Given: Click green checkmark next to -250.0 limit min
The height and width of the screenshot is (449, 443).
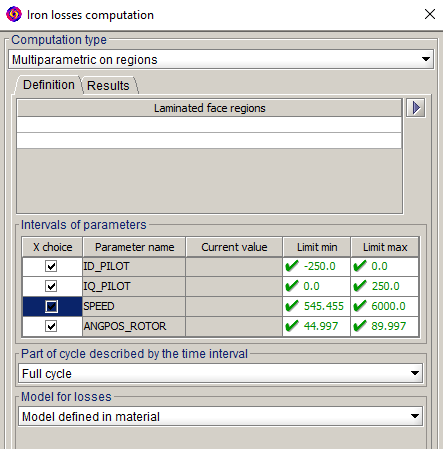Looking at the screenshot, I should click(292, 266).
